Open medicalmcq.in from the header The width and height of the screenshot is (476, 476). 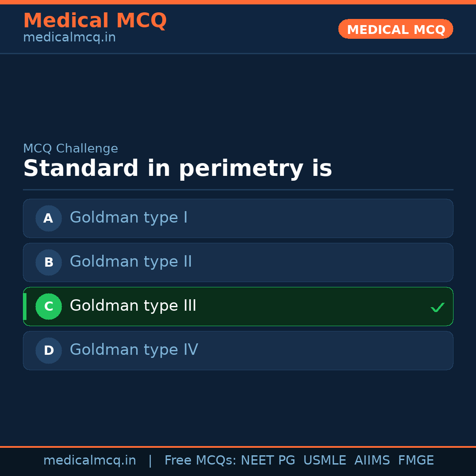click(x=69, y=37)
